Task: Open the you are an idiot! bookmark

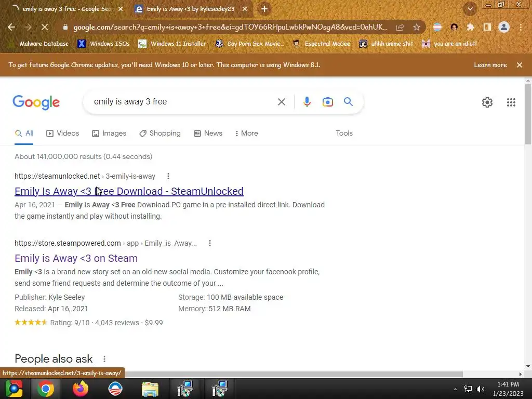Action: pos(449,44)
